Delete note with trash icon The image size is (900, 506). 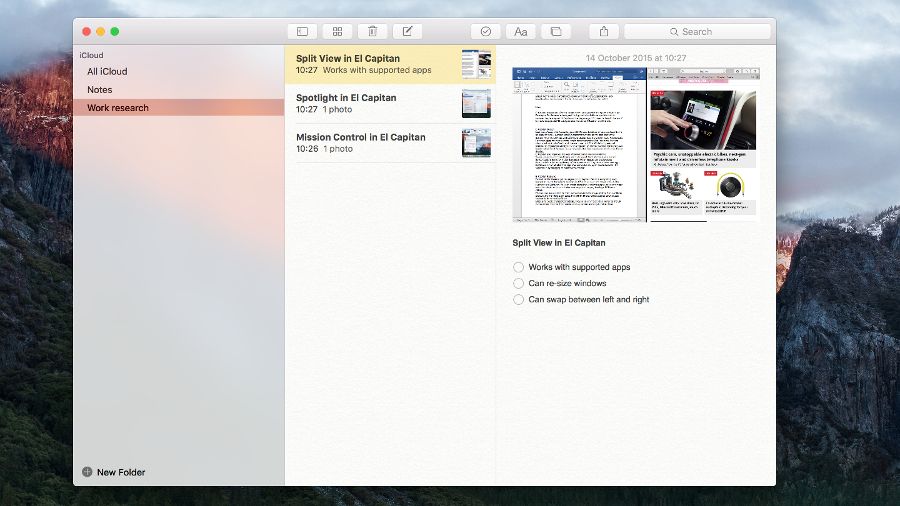[x=373, y=32]
